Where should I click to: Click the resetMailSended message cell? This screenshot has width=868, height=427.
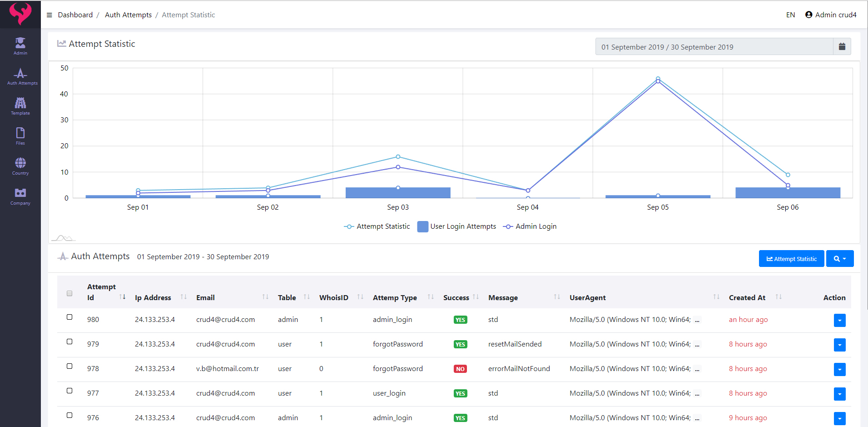click(x=515, y=344)
